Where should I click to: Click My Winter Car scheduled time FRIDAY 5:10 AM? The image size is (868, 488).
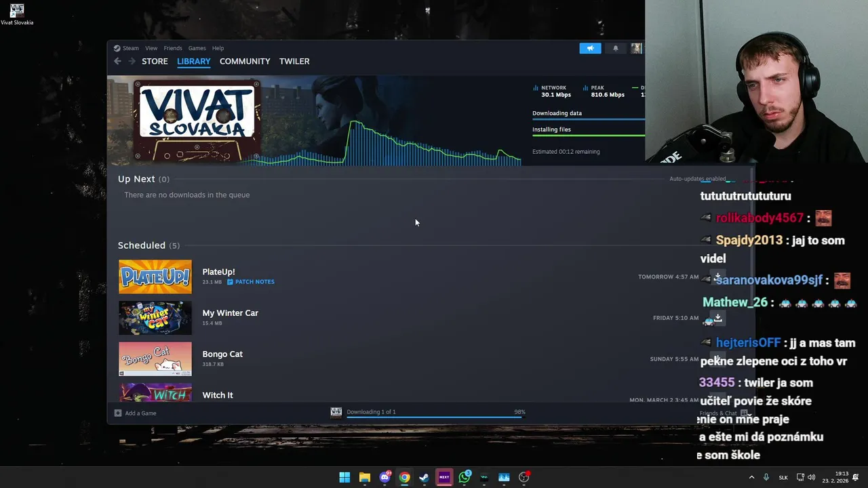point(675,318)
